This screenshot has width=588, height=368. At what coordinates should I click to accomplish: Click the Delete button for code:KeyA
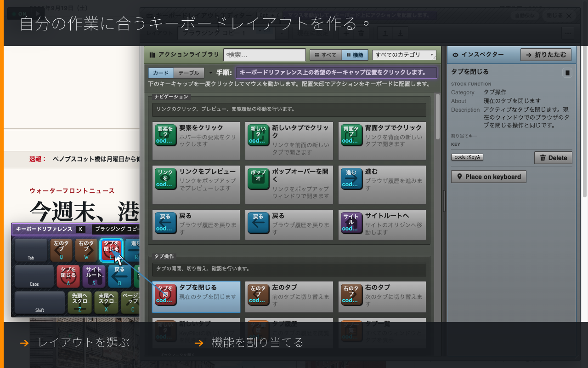coord(554,158)
